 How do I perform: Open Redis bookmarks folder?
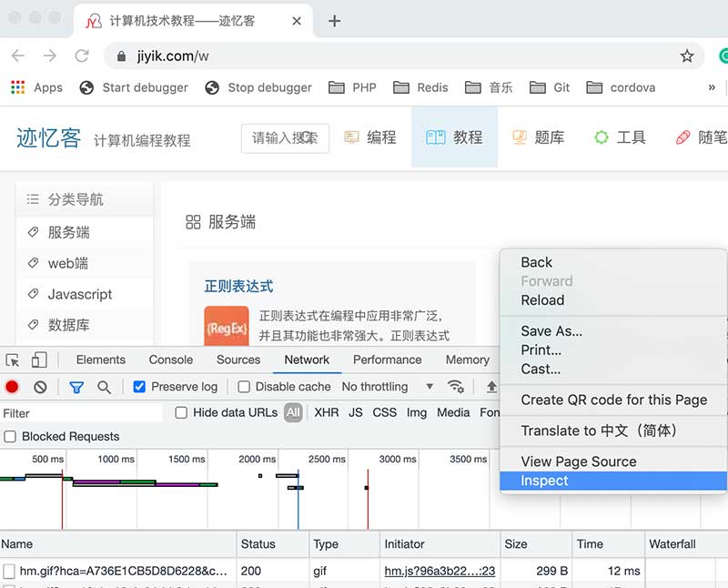(420, 87)
